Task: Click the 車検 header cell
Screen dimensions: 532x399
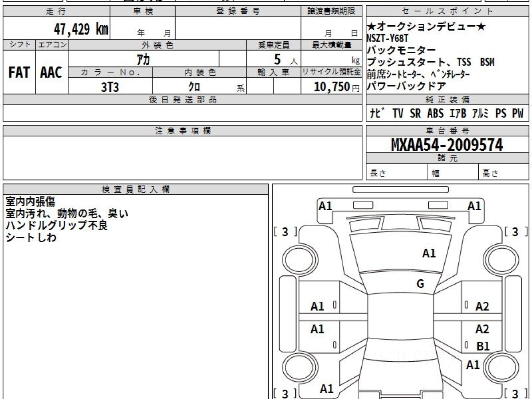Action: point(143,12)
